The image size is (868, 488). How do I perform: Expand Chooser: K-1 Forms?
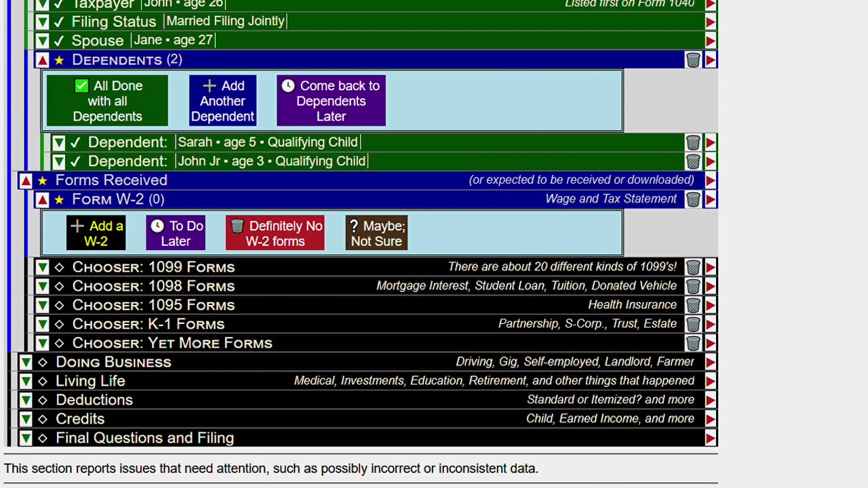(42, 324)
